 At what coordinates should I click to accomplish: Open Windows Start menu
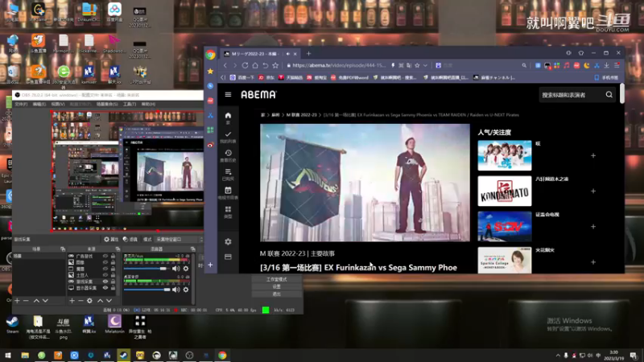[x=8, y=356]
